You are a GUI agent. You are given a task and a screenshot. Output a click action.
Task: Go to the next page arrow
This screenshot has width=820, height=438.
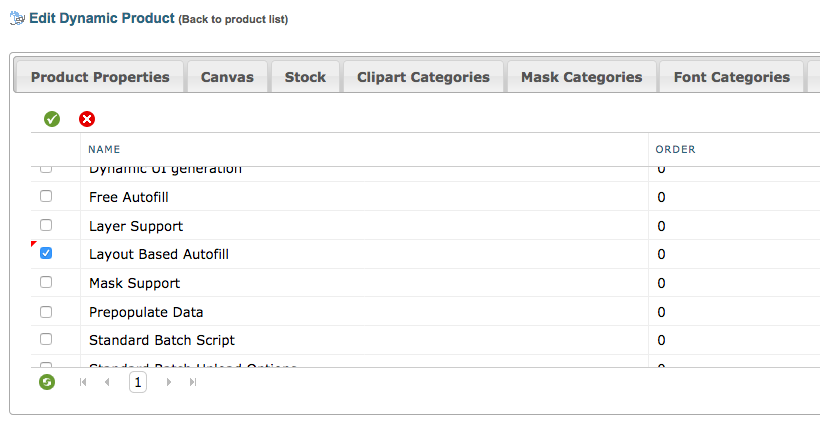coord(168,382)
